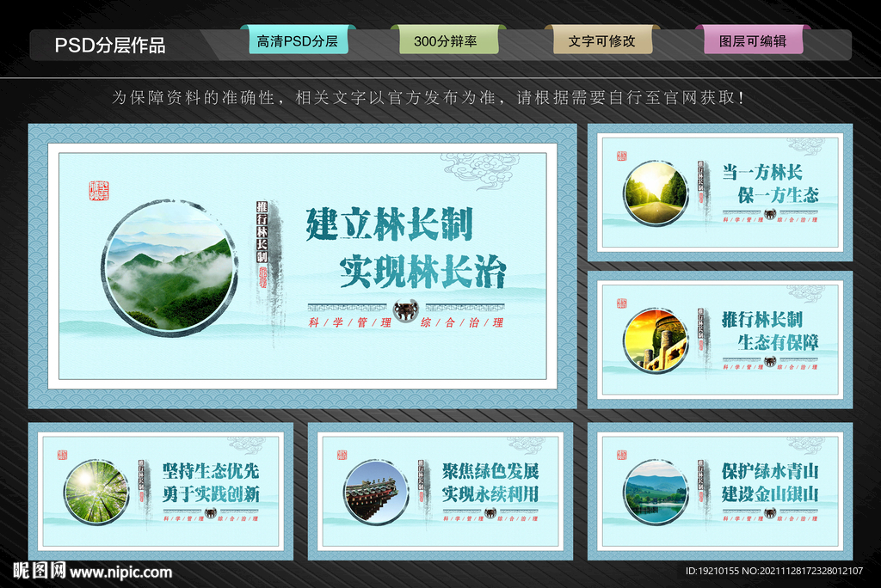This screenshot has width=881, height=588.
Task: Click the 实现林长治 headline text
Action: click(x=422, y=272)
